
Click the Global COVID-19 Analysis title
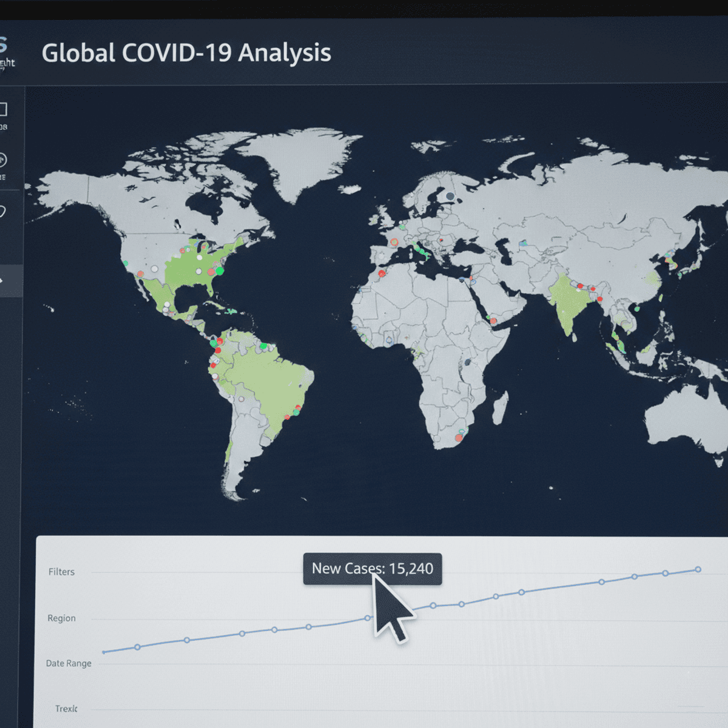point(186,53)
